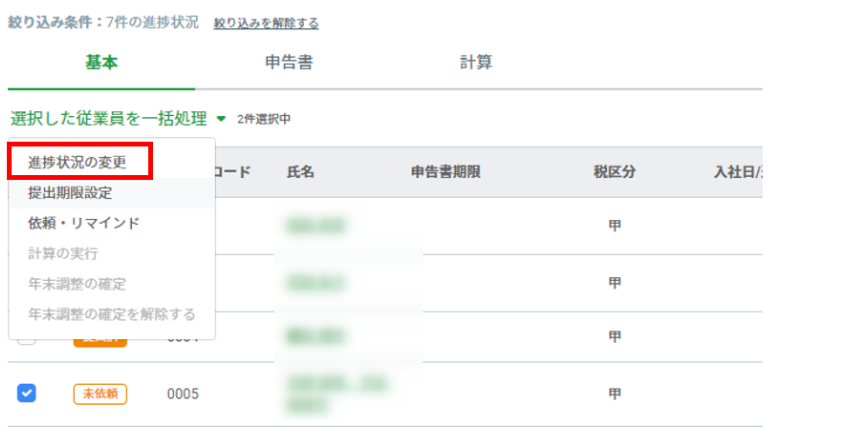849x443 pixels.
Task: Select 依頼・リマインド menu entry
Action: click(x=83, y=223)
